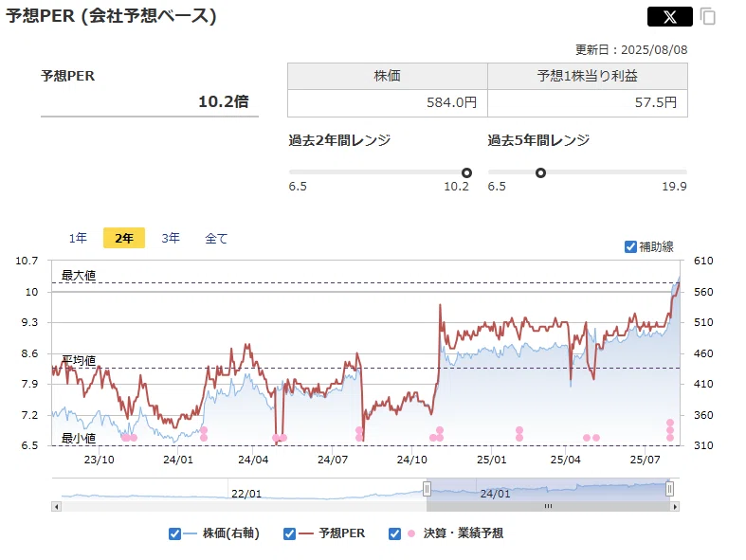Click the navigator scrollbar left arrow
The height and width of the screenshot is (560, 746).
coord(57,507)
